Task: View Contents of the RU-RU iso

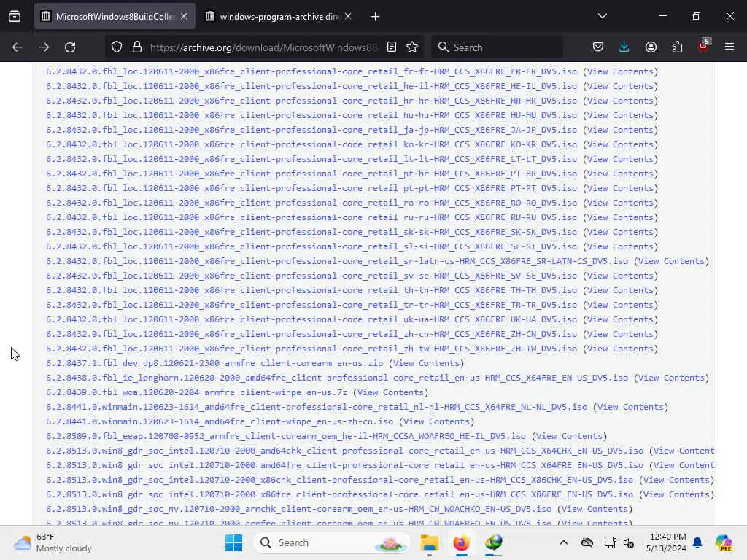Action: [620, 217]
